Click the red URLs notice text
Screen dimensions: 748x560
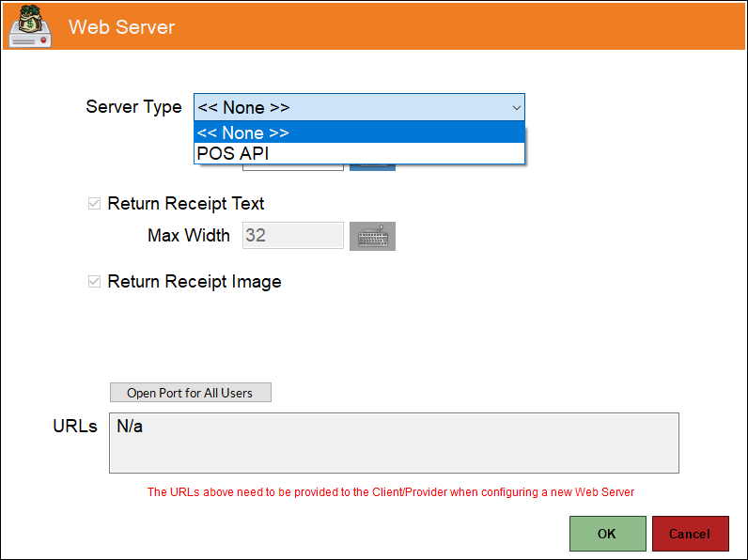pos(391,491)
